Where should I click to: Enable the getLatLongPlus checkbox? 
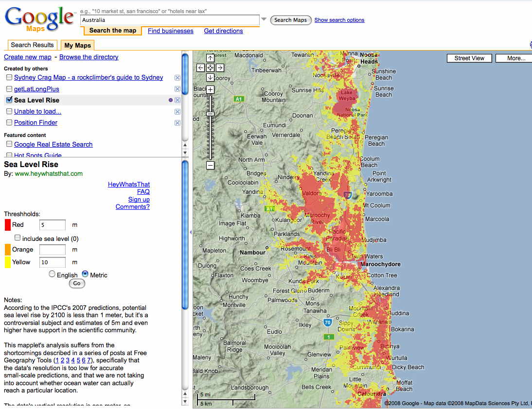point(9,89)
